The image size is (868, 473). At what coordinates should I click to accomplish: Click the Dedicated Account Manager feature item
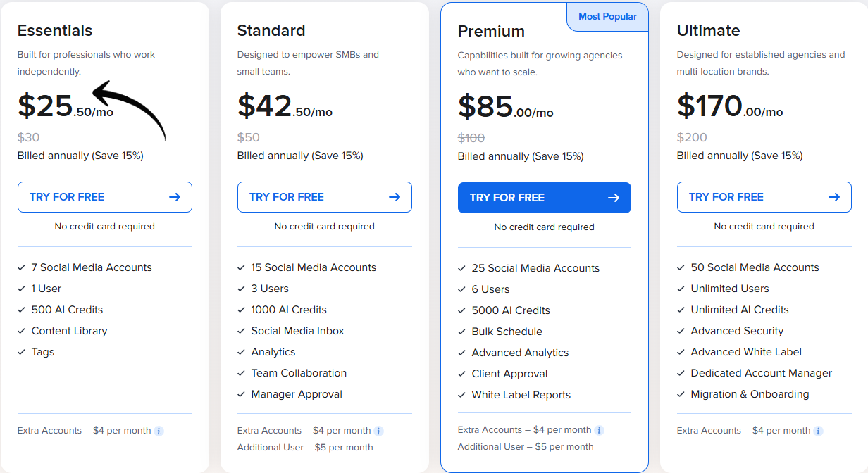coord(761,373)
